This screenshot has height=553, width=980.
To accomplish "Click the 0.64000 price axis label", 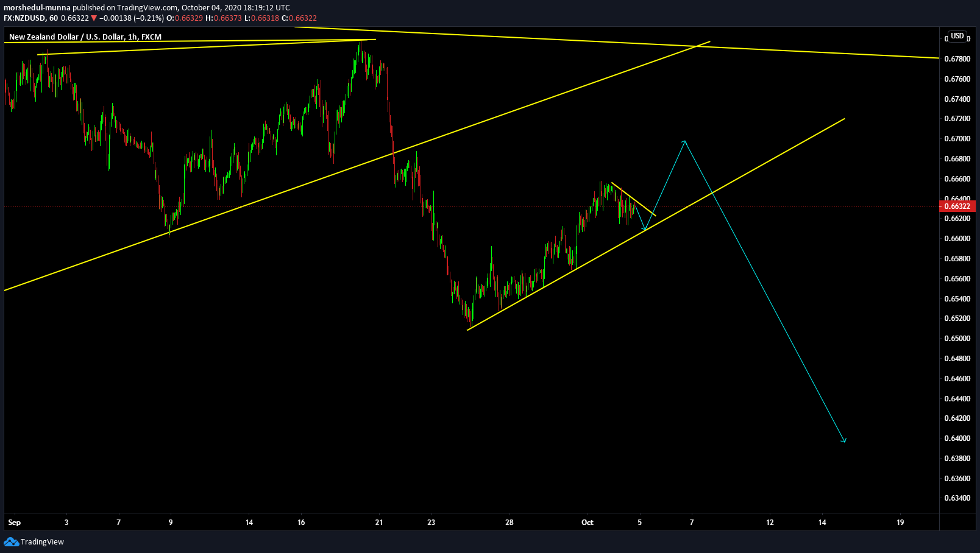I will click(957, 439).
